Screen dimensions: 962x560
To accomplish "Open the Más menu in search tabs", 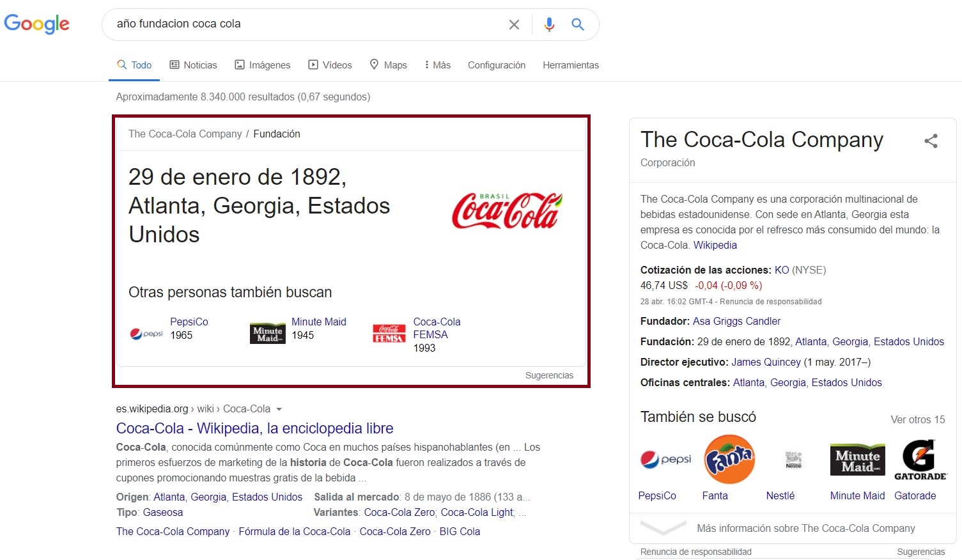I will pyautogui.click(x=438, y=65).
